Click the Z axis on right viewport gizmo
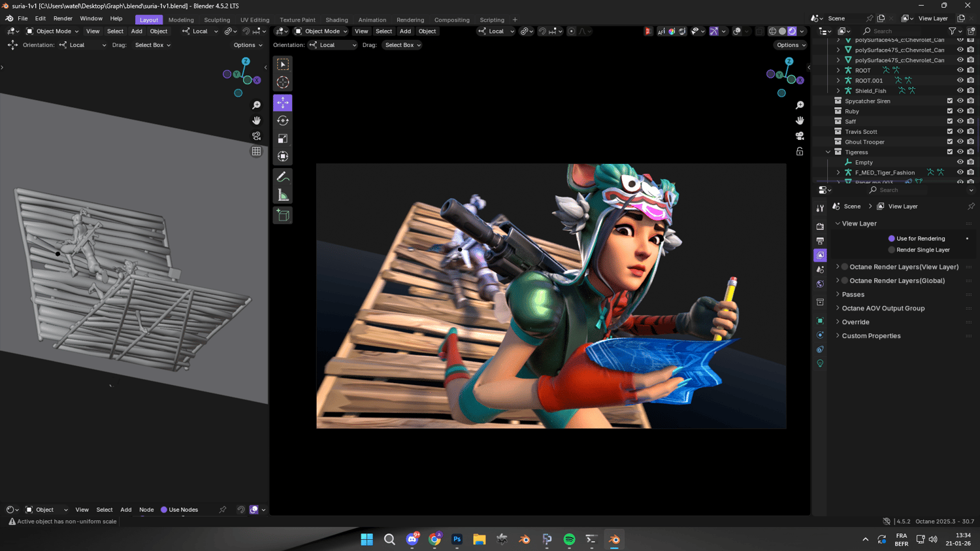Image resolution: width=980 pixels, height=551 pixels. tap(789, 61)
